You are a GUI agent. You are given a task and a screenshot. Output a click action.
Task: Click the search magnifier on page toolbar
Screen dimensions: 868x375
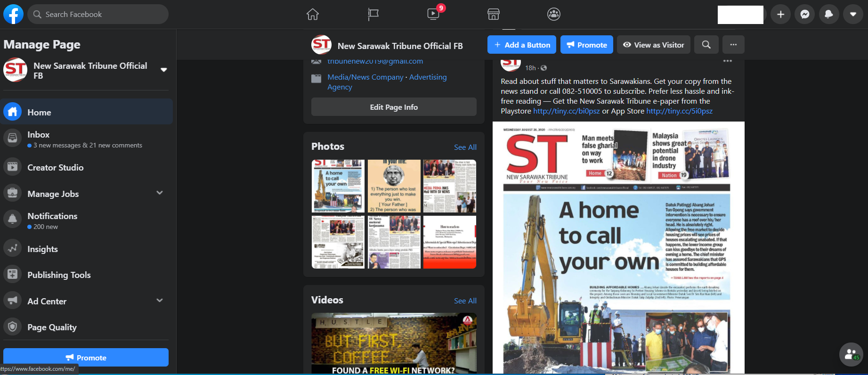point(706,45)
